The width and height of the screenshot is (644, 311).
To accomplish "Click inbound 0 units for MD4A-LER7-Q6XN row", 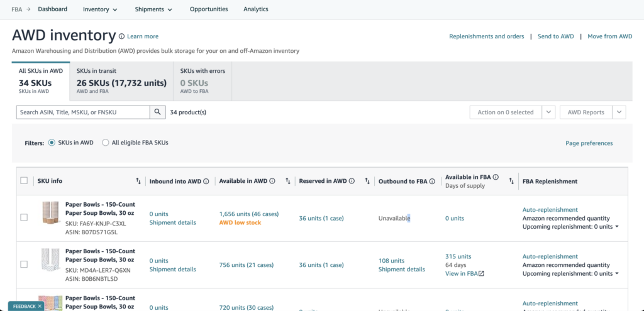I will (x=159, y=261).
